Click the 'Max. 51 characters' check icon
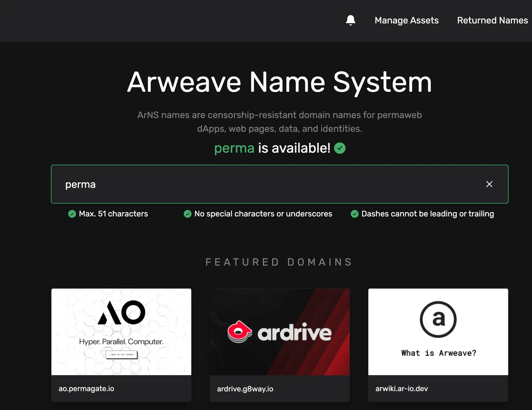The image size is (532, 410). (72, 214)
